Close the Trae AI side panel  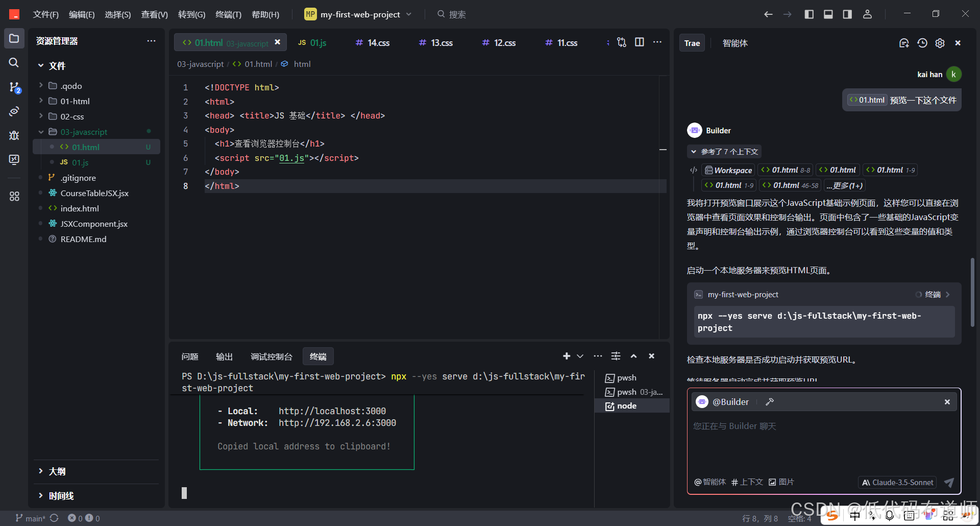click(958, 43)
